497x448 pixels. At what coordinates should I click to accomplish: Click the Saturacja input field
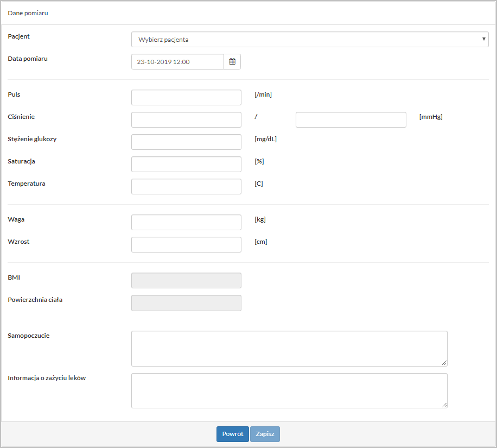186,165
